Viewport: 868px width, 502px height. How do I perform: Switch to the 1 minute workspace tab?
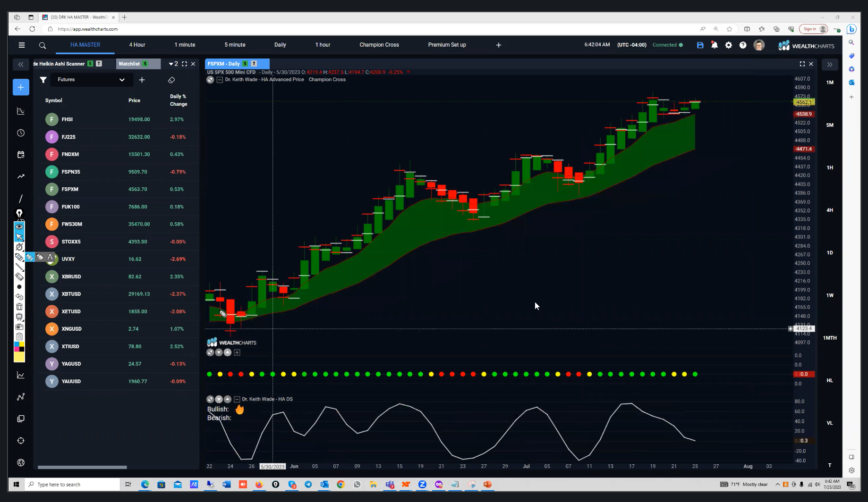pyautogui.click(x=185, y=45)
